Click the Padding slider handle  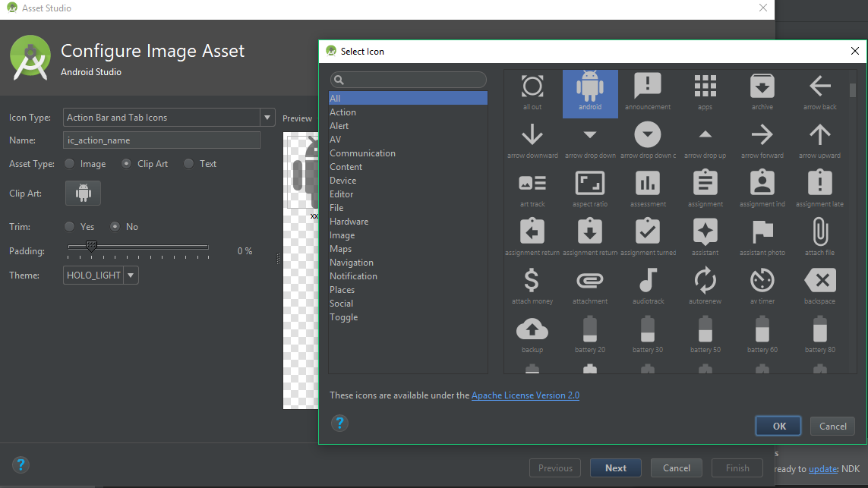91,246
